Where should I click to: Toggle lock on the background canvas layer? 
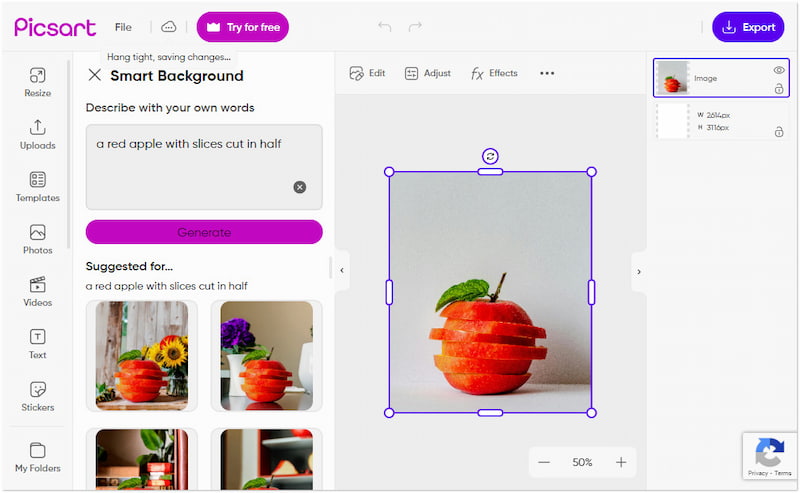point(778,132)
